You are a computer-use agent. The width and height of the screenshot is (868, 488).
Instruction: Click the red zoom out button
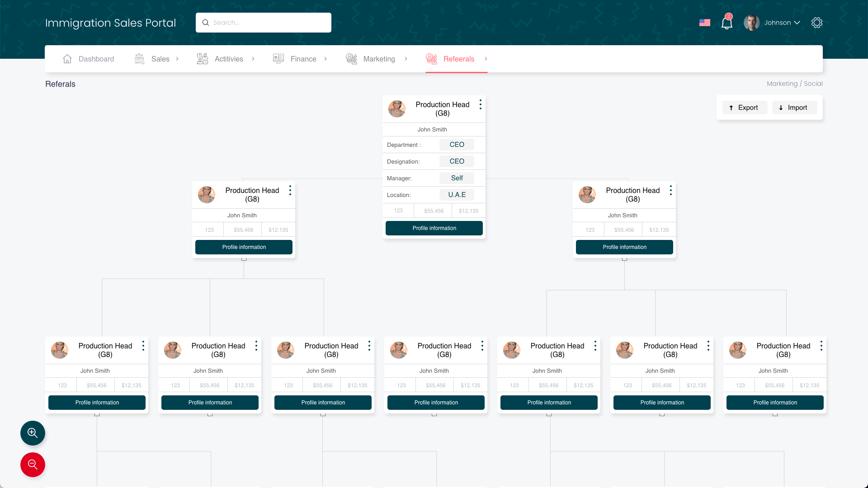pyautogui.click(x=33, y=465)
